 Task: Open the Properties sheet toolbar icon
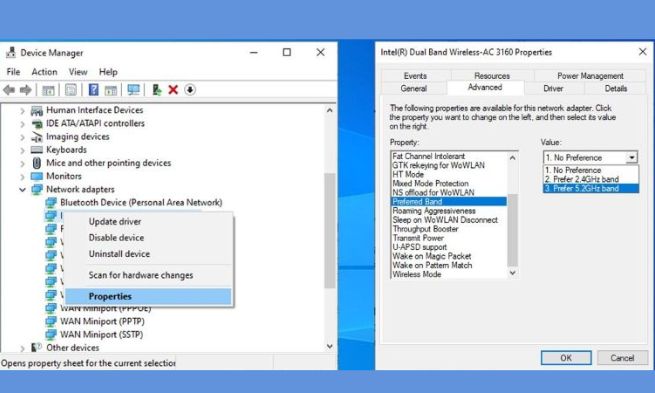71,90
